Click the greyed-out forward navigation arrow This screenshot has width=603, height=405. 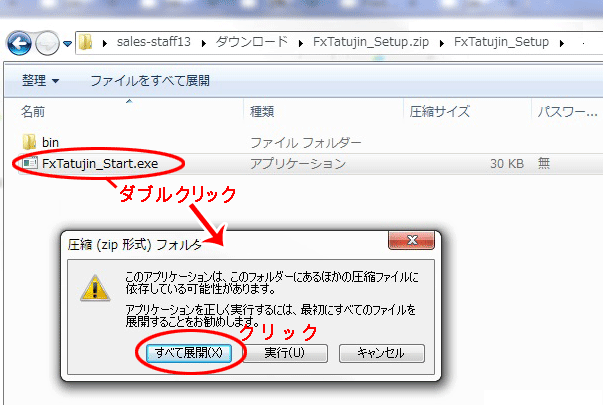click(x=47, y=43)
